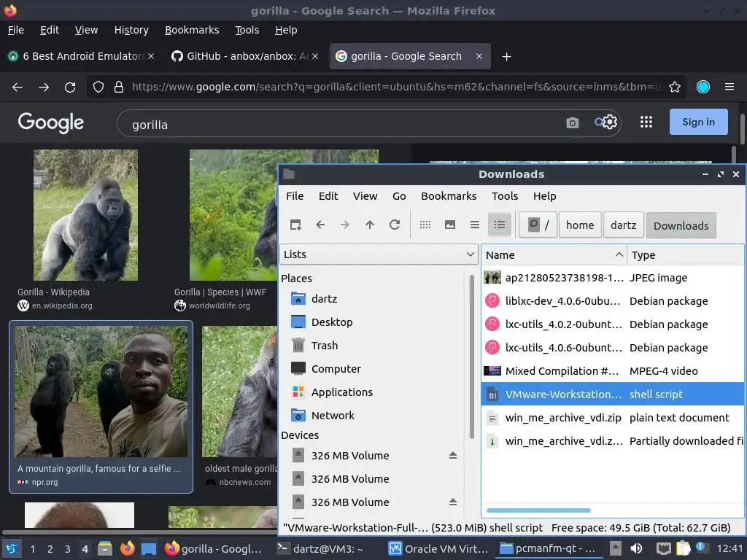Select the Mixed Compilation MPEG-4 video file
Image resolution: width=747 pixels, height=560 pixels.
612,371
